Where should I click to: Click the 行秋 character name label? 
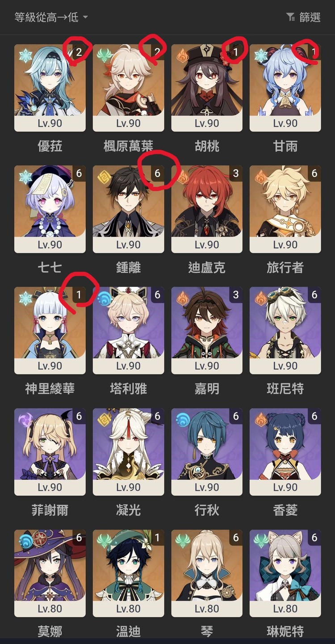click(x=207, y=510)
